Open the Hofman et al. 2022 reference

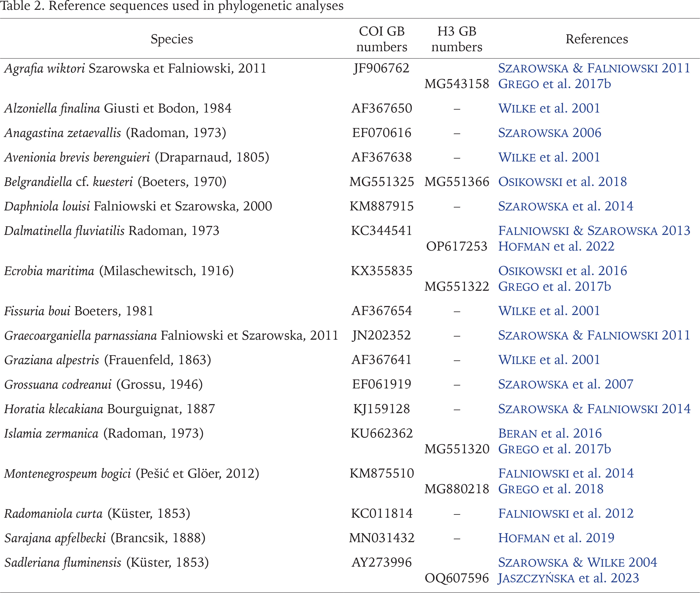click(556, 246)
